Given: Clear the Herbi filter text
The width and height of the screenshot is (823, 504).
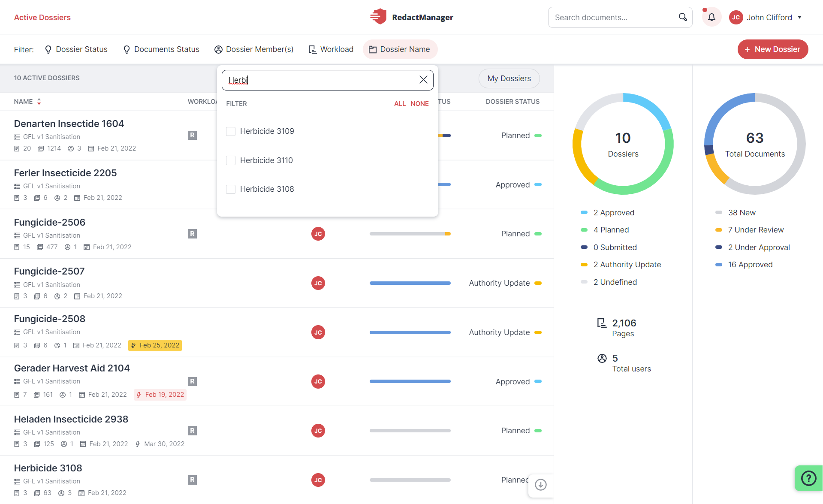Looking at the screenshot, I should (423, 80).
